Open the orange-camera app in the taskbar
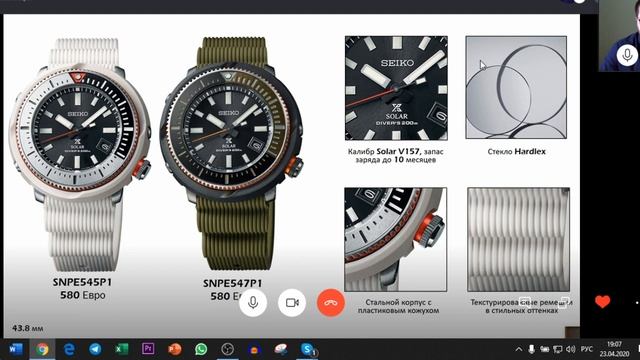 (254, 350)
